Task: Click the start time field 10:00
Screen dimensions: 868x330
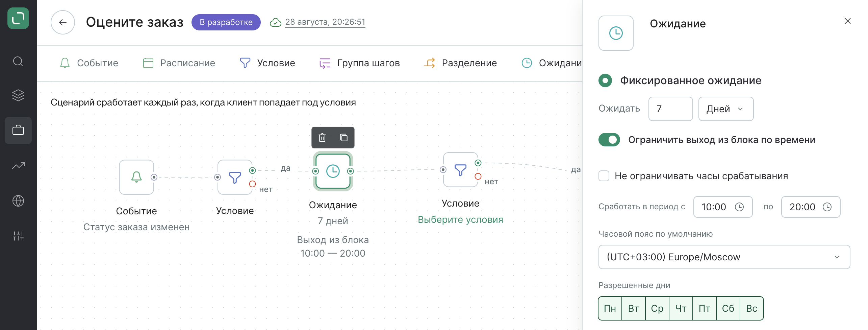Action: (x=723, y=207)
